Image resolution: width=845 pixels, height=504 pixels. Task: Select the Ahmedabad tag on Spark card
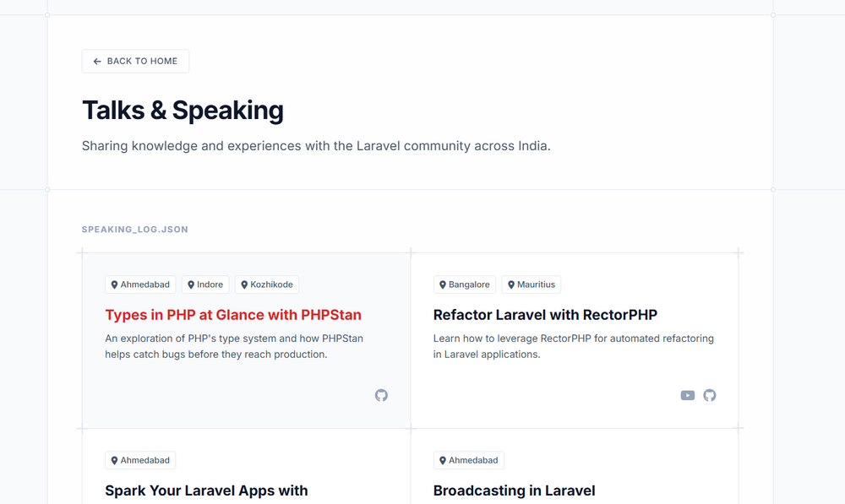(x=139, y=460)
